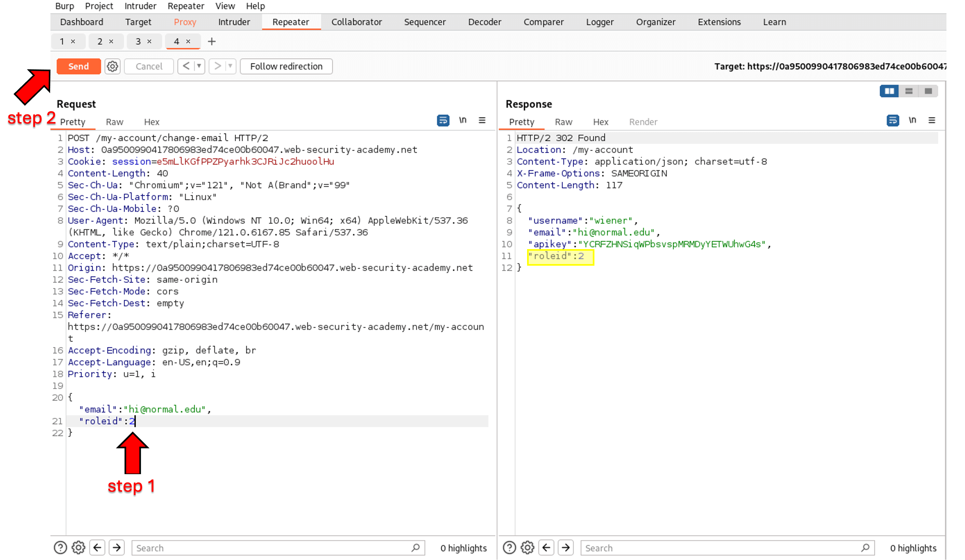Open back history dropdown arrow
Image resolution: width=965 pixels, height=560 pixels.
(199, 66)
